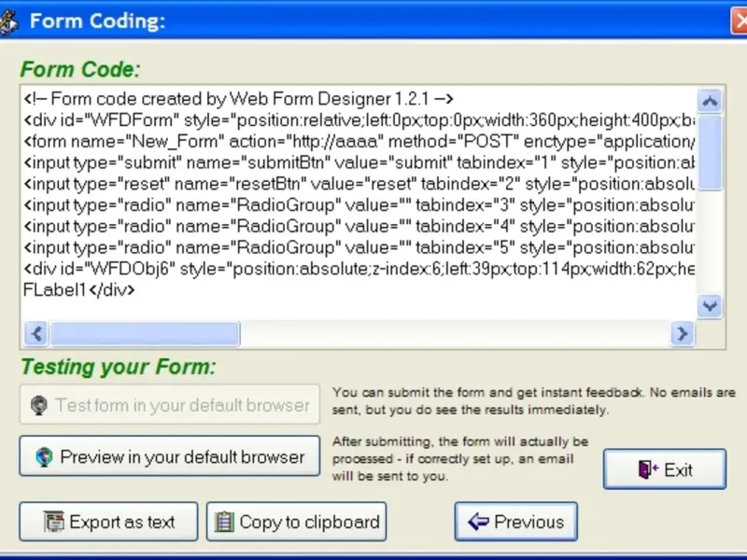747x560 pixels.
Task: Click the Form Coding title bar app icon
Action: point(7,21)
